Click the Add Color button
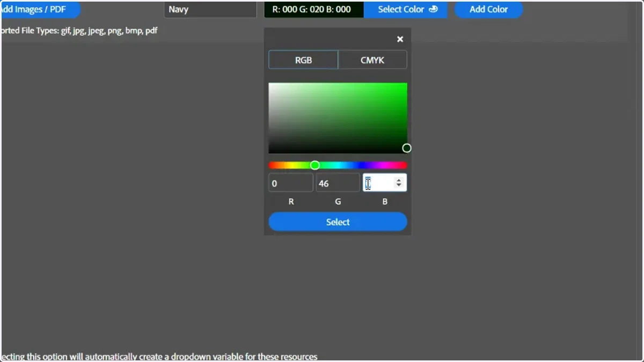Screen dimensions: 644x362 (x=488, y=9)
